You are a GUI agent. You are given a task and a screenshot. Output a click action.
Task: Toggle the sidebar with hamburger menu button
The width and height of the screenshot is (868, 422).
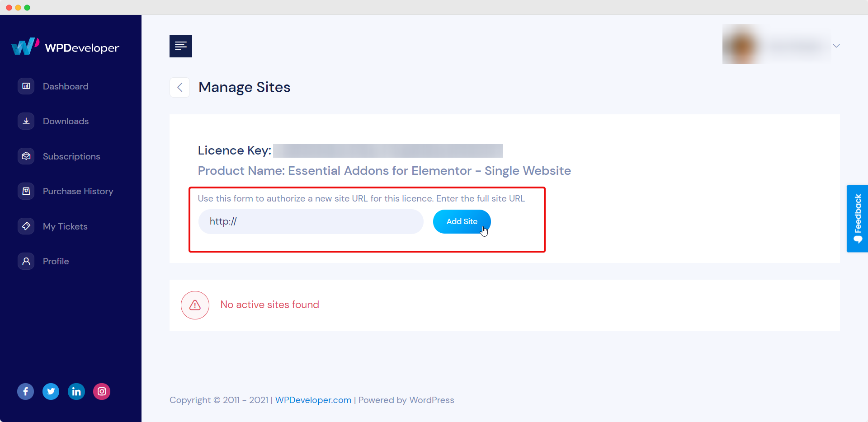181,46
